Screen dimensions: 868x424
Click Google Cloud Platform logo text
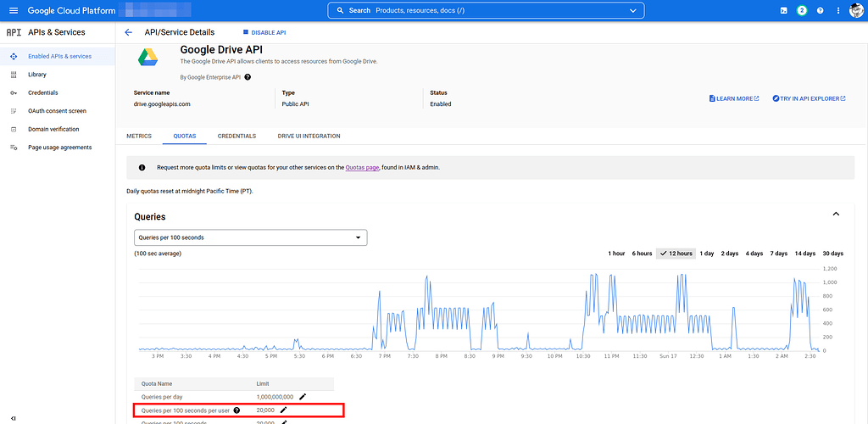coord(71,10)
